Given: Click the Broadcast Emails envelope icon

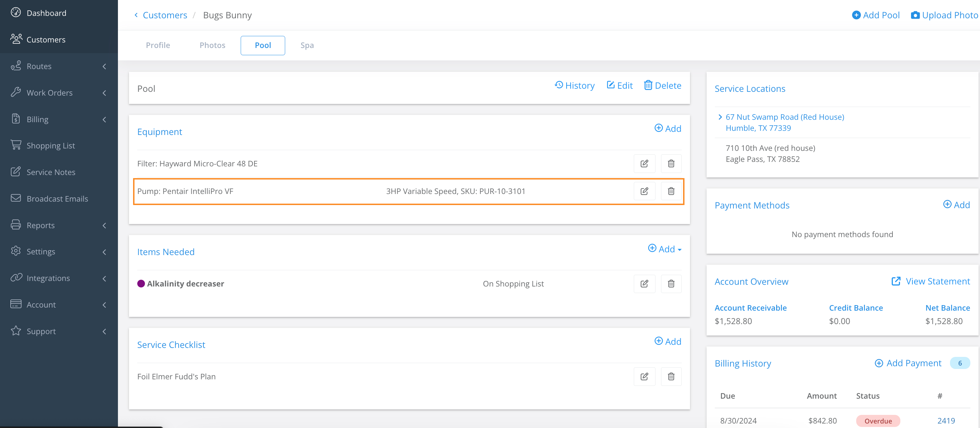Looking at the screenshot, I should (x=16, y=198).
